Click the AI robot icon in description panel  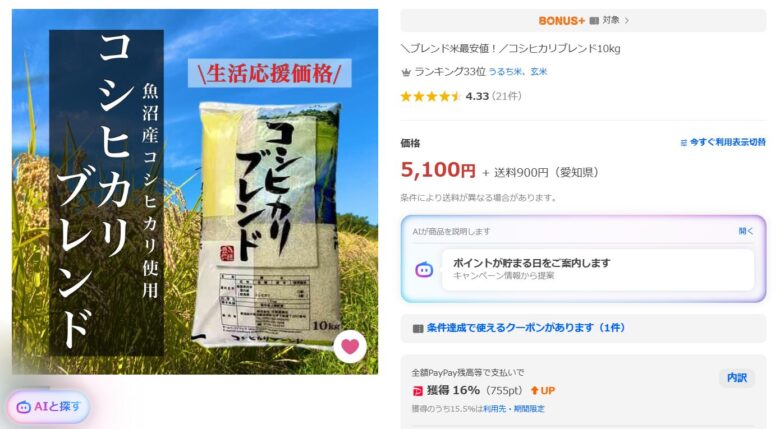(x=424, y=270)
